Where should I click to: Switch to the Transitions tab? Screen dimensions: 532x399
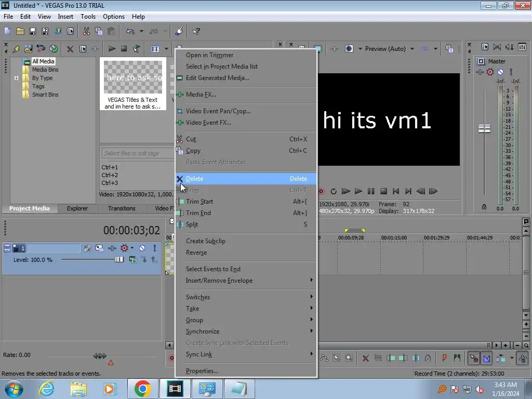[122, 208]
